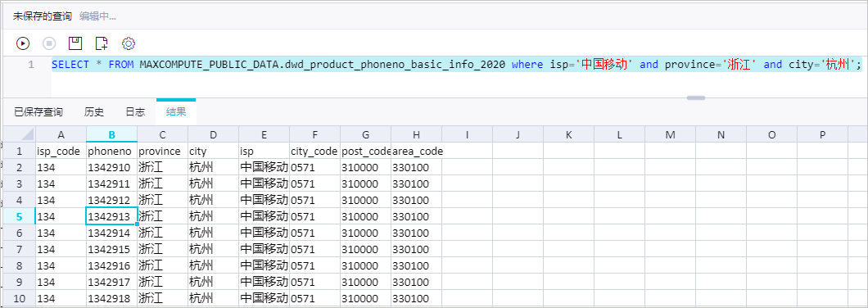Select column O header

click(x=771, y=134)
